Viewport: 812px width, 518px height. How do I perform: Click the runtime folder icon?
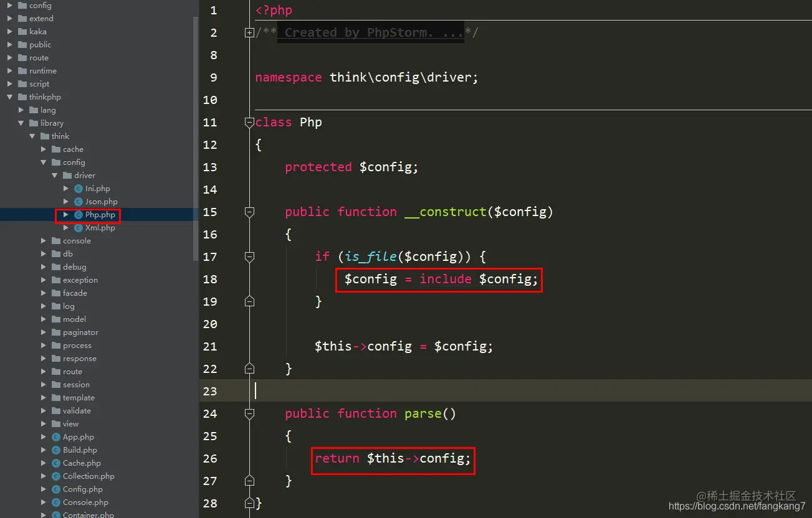click(22, 71)
